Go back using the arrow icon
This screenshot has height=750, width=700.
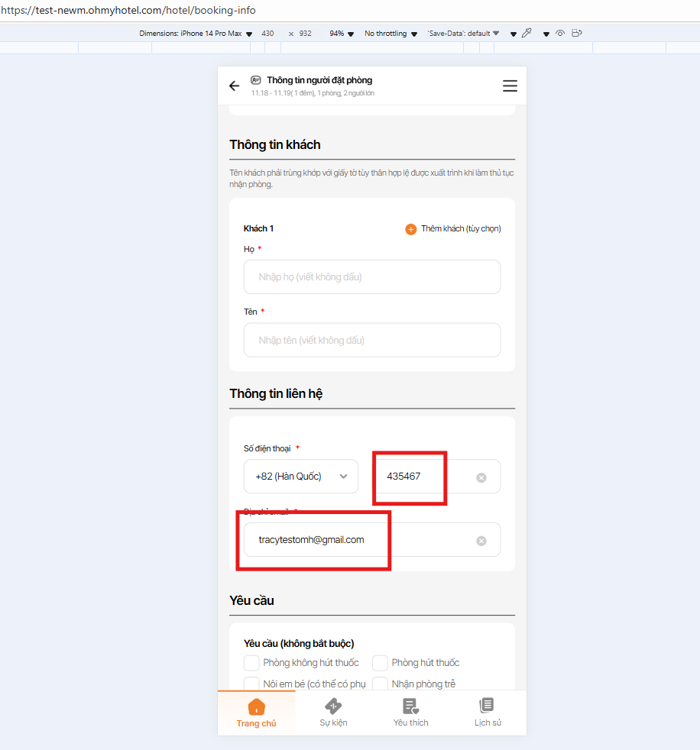coord(234,86)
